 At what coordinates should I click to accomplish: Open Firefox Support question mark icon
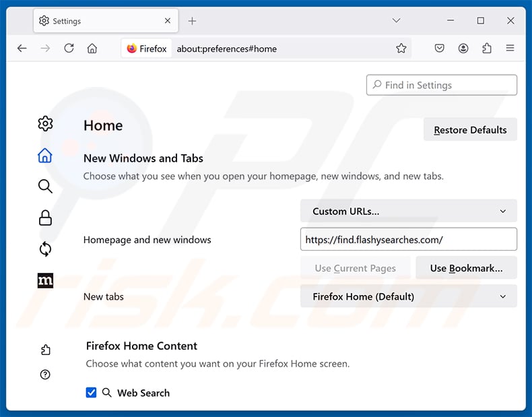45,375
